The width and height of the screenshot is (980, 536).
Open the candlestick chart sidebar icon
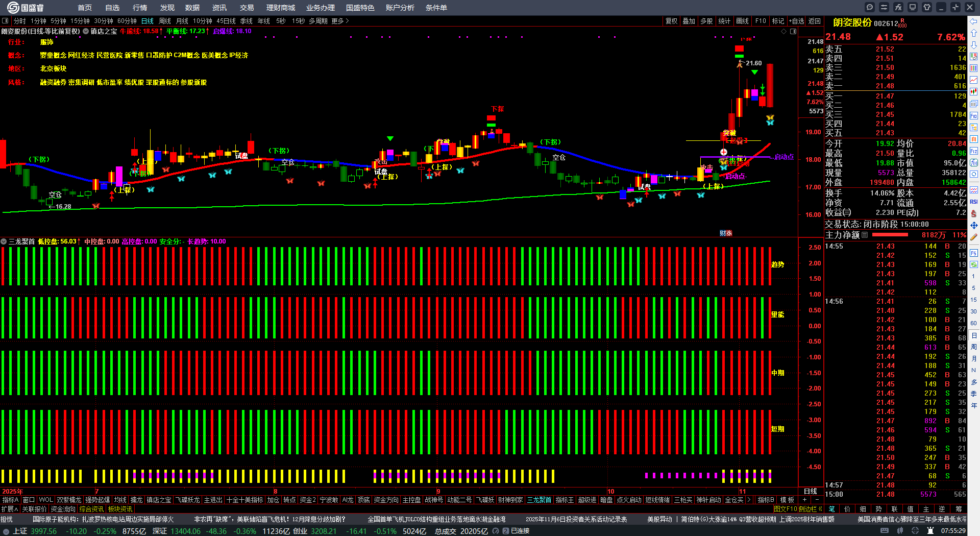tap(974, 92)
